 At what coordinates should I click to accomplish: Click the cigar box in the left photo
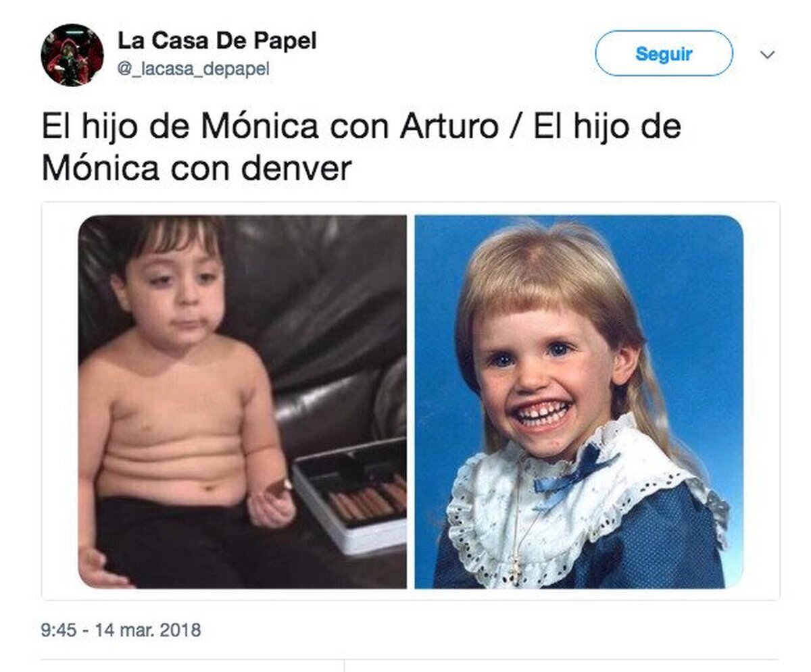(x=351, y=496)
